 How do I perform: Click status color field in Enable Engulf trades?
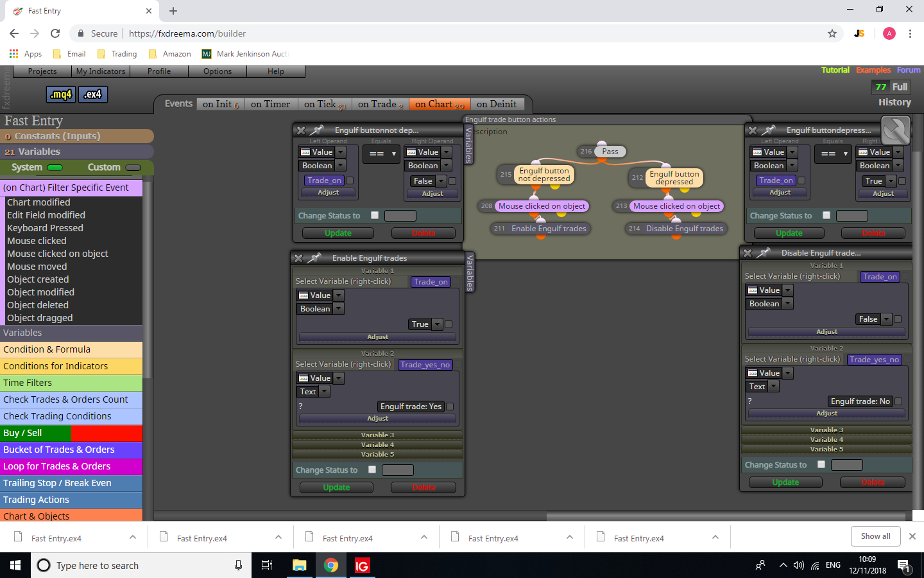[x=398, y=470]
